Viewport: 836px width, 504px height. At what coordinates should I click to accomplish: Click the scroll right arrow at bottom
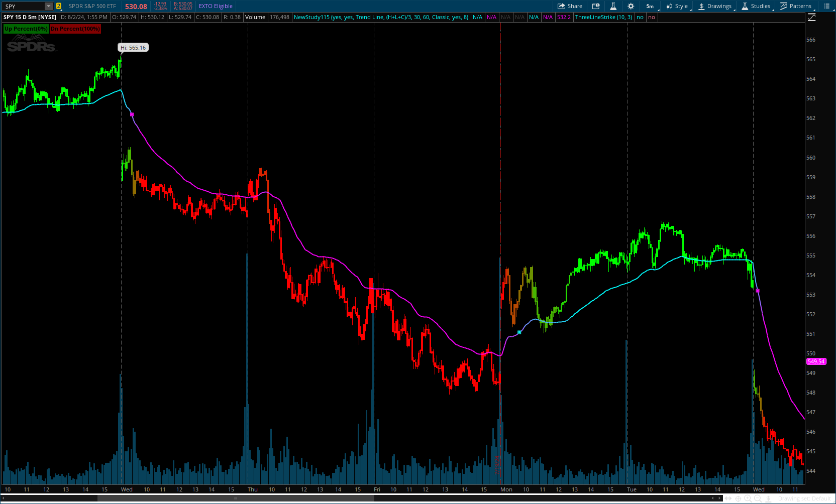[x=719, y=498]
